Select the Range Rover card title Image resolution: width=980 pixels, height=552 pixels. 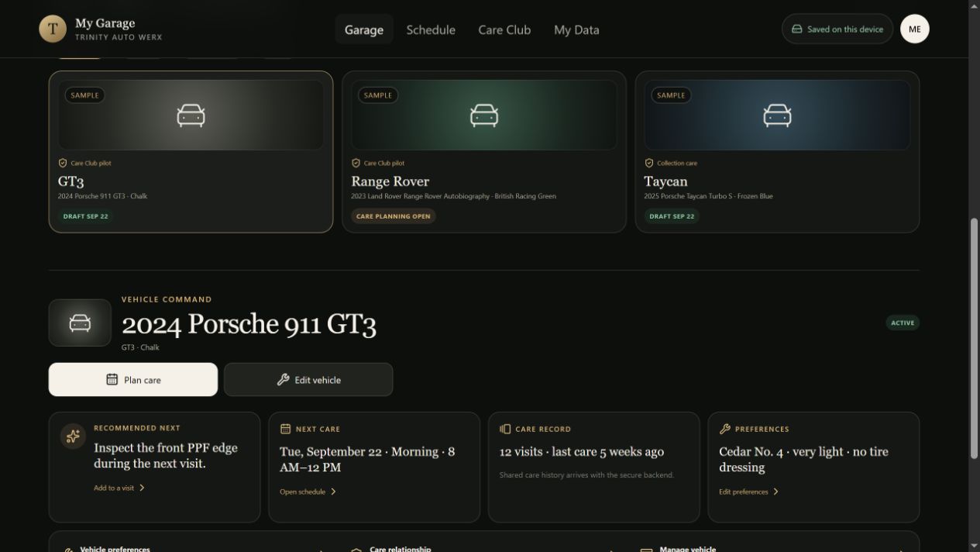click(x=390, y=181)
